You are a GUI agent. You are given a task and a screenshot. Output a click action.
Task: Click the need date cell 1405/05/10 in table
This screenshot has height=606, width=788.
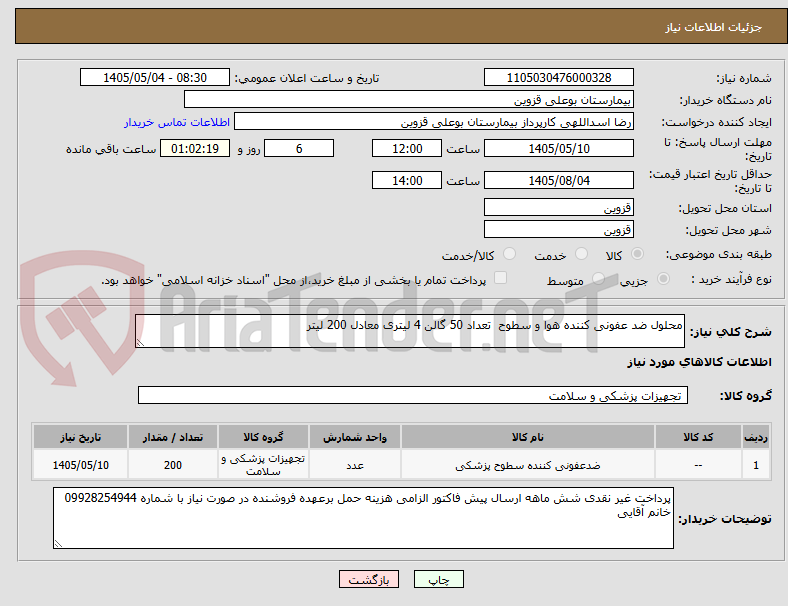point(80,465)
